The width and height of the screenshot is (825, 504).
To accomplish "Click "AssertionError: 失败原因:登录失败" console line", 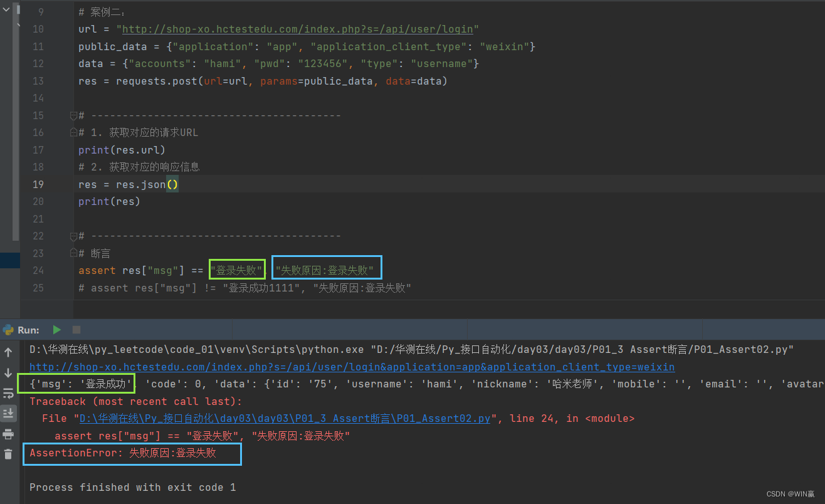I will (x=123, y=453).
